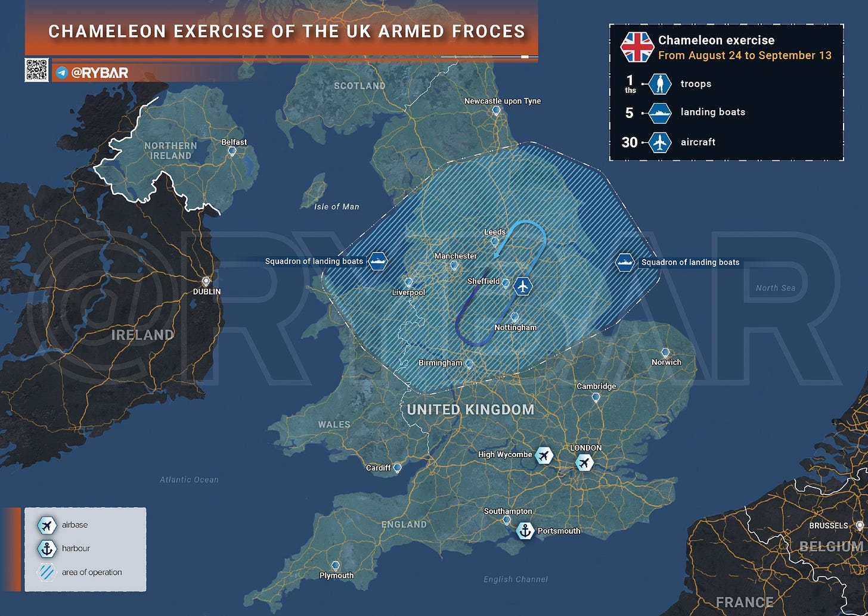Click the 'IRELAND' country label

pos(142,335)
